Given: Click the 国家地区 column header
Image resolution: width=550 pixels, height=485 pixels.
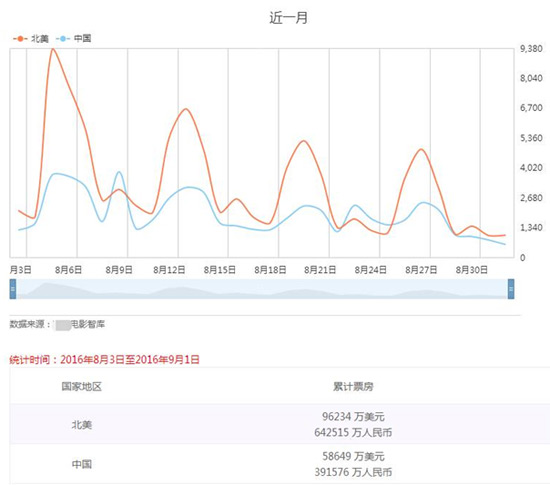Looking at the screenshot, I should [82, 386].
